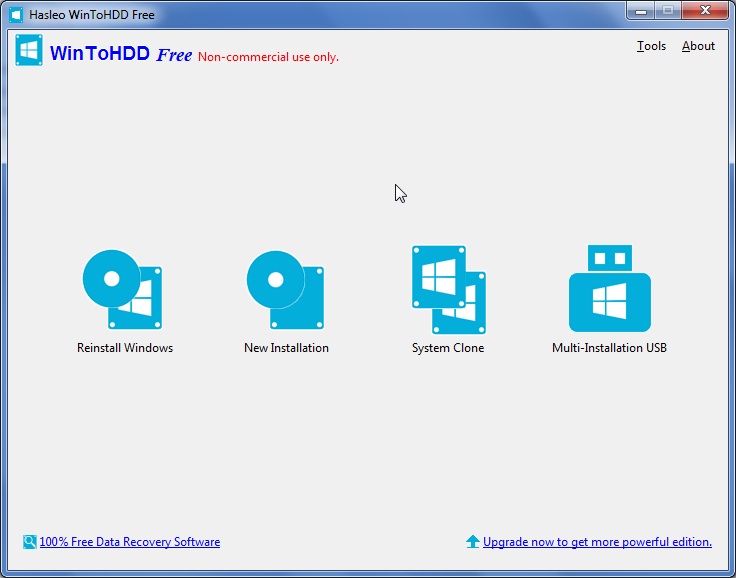Screen dimensions: 736x578
Task: Open the About menu
Action: (x=698, y=46)
